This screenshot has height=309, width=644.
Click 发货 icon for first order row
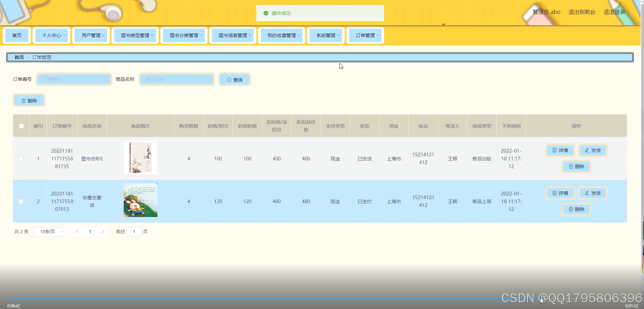point(587,150)
